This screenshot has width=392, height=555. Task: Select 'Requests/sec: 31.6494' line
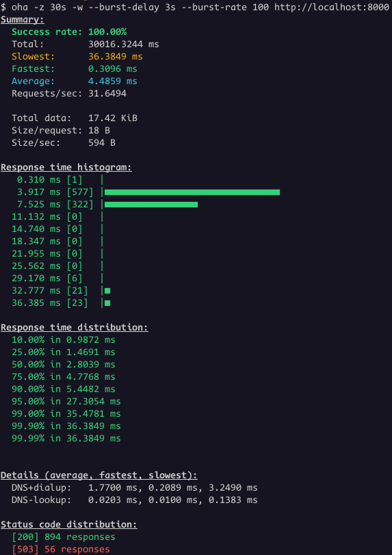tap(69, 94)
